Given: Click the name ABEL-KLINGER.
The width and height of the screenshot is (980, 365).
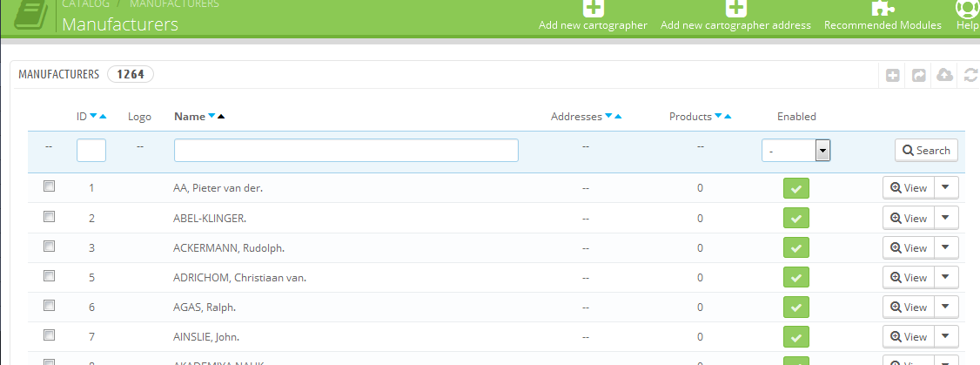Looking at the screenshot, I should click(x=210, y=218).
